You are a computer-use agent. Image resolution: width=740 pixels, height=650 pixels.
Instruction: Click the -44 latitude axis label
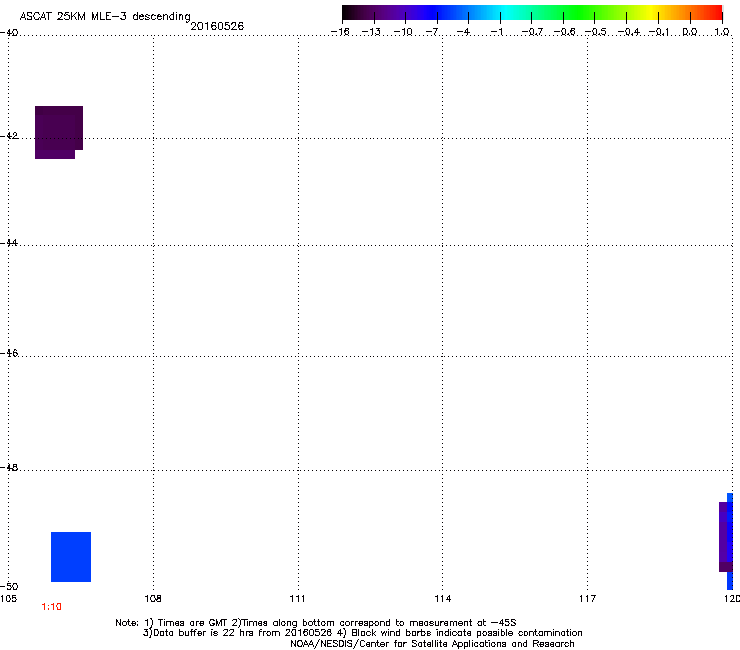coord(9,243)
